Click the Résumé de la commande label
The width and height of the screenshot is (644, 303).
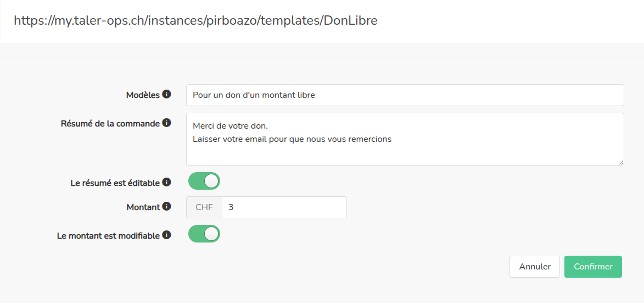pyautogui.click(x=110, y=124)
